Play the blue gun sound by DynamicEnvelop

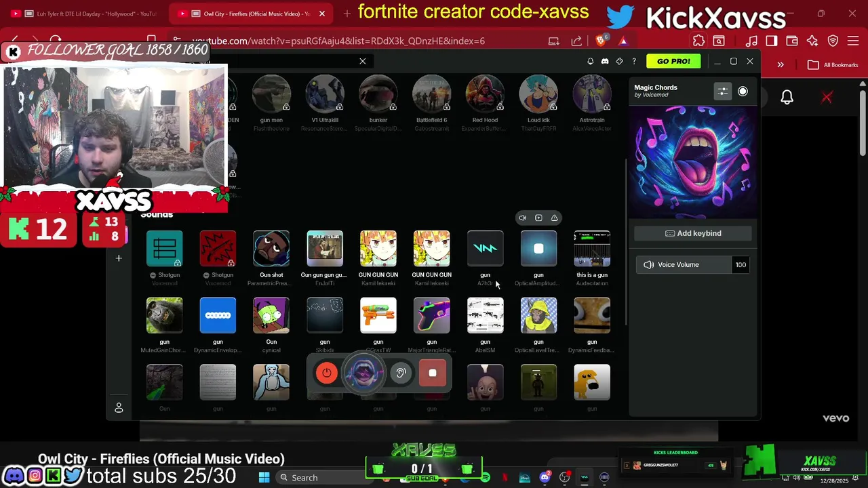point(218,315)
